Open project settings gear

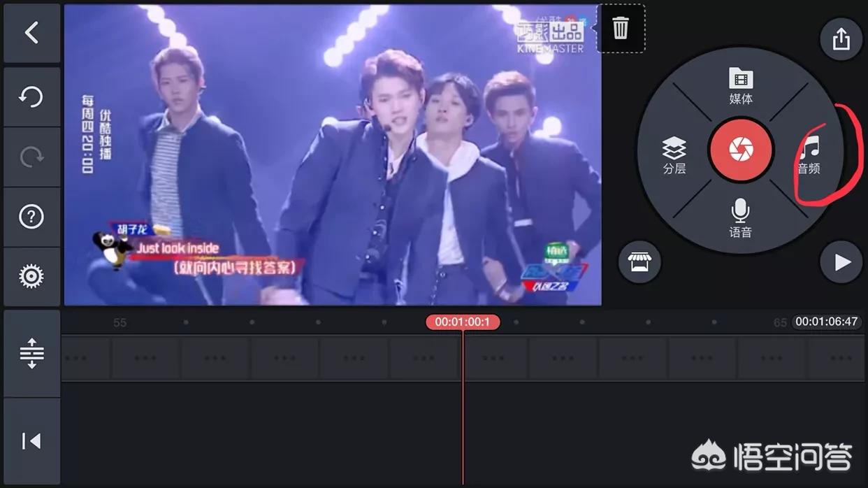click(x=31, y=277)
